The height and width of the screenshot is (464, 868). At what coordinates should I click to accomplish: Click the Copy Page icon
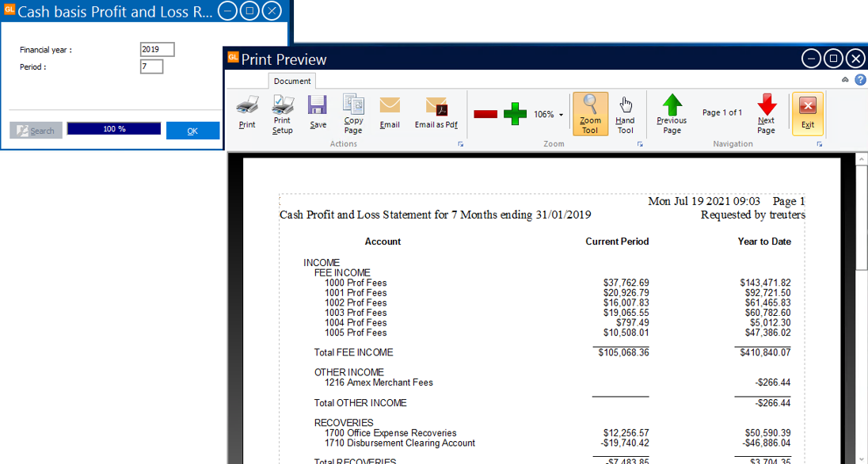353,113
